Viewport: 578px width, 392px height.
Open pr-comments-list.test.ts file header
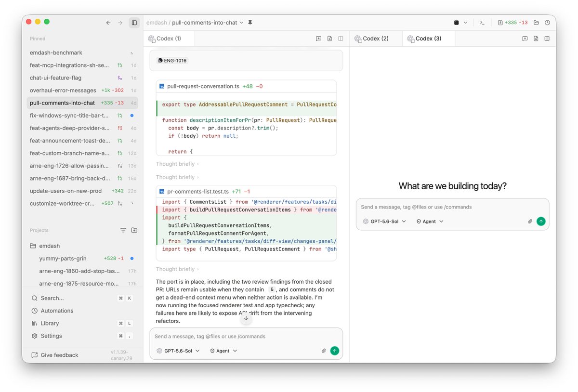click(x=246, y=191)
